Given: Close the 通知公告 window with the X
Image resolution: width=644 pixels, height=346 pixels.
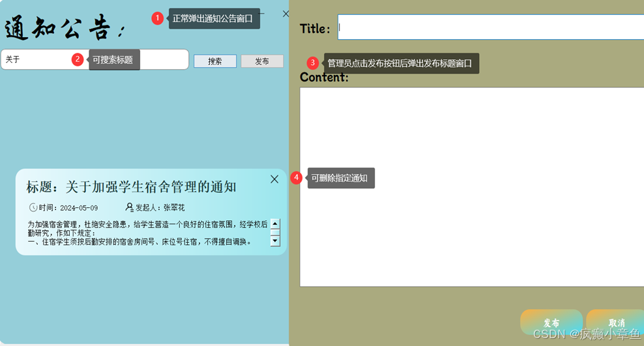Looking at the screenshot, I should point(286,14).
